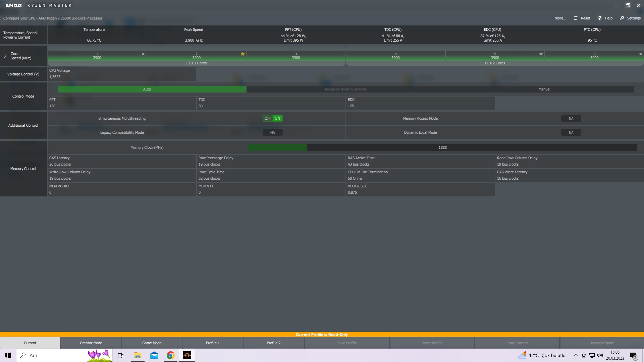Click the Help question mark icon
644x362 pixels.
pos(600,18)
